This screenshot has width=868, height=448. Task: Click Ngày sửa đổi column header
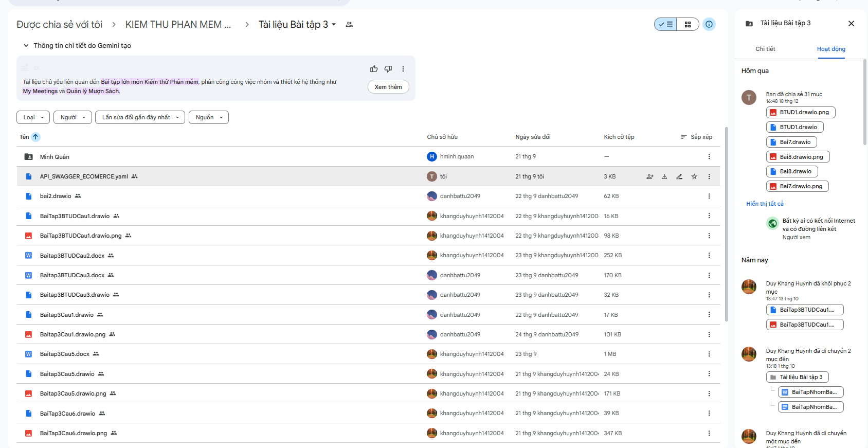[533, 137]
